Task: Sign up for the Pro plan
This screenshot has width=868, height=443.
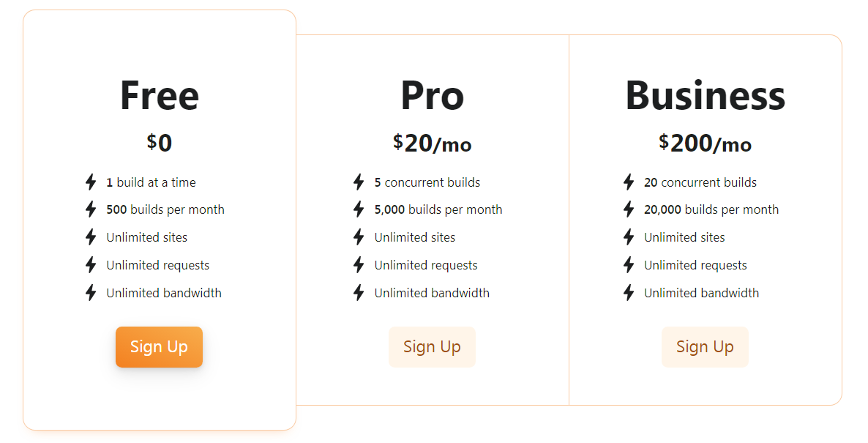Action: coord(432,347)
